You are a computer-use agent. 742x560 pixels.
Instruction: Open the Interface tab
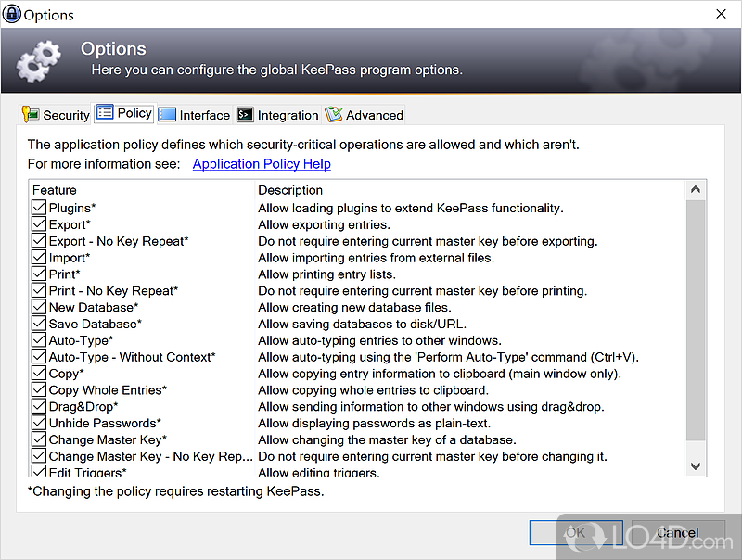(204, 115)
